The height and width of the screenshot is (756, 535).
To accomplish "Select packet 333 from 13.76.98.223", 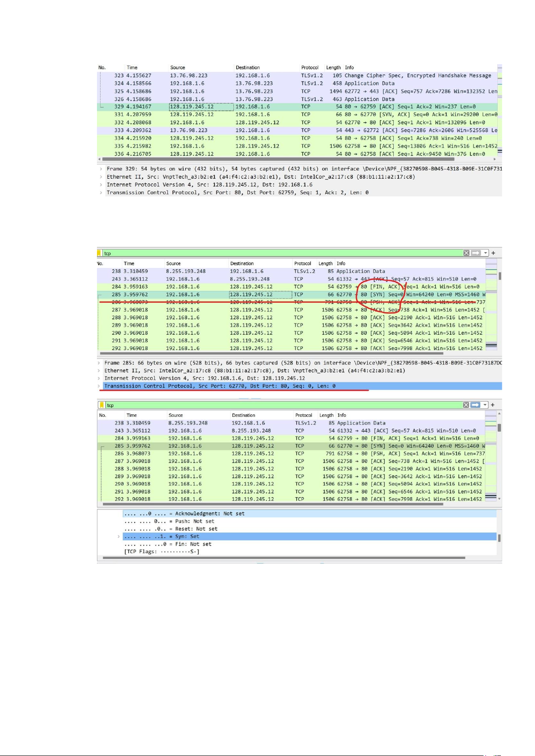I will click(x=297, y=130).
